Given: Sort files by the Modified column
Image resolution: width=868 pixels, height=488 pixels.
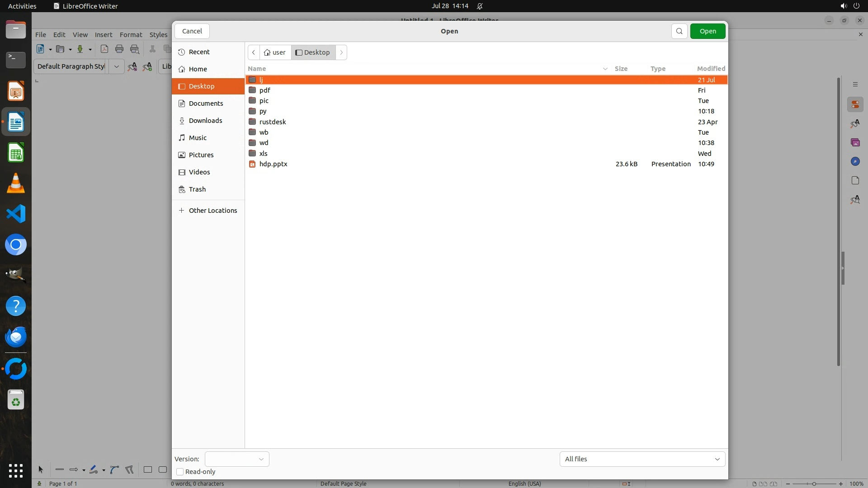Looking at the screenshot, I should pyautogui.click(x=711, y=69).
